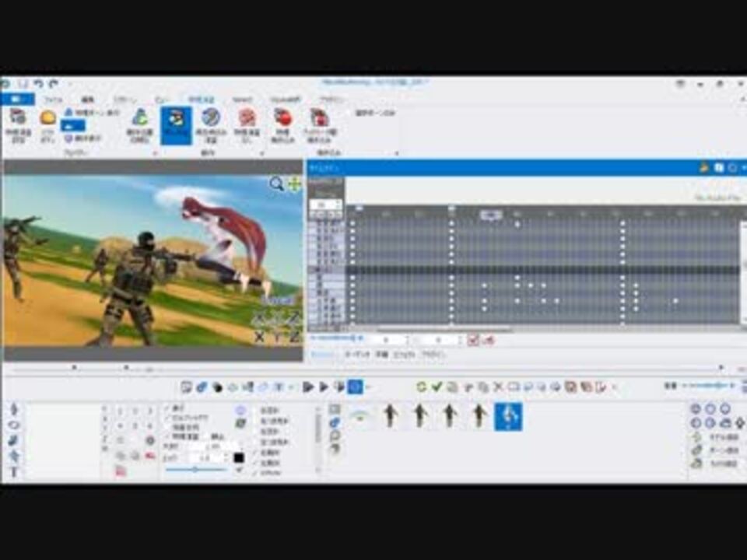Open the blue file tab in the ribbon
Viewport: 747px width, 560px height.
18,99
